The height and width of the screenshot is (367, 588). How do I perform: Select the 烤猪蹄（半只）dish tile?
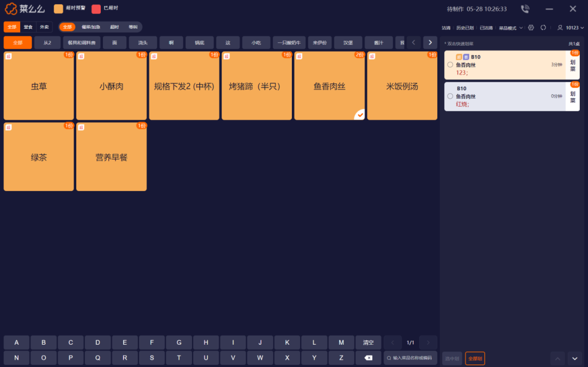point(256,86)
